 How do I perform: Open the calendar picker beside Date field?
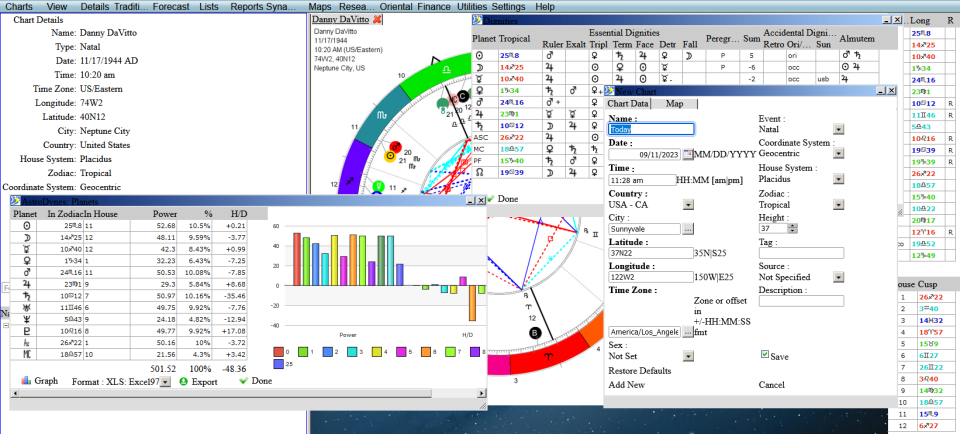coord(688,154)
